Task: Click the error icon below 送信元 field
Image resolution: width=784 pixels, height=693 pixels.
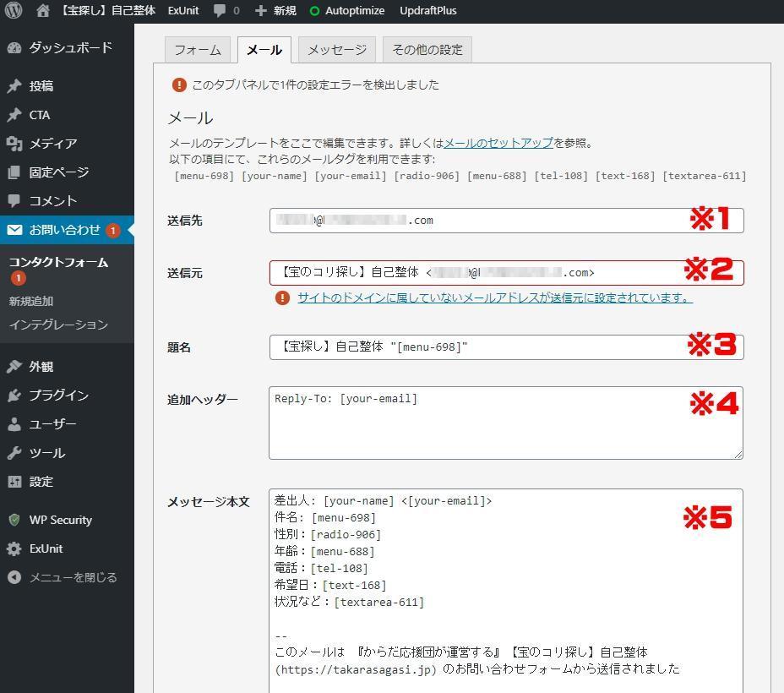Action: point(282,298)
